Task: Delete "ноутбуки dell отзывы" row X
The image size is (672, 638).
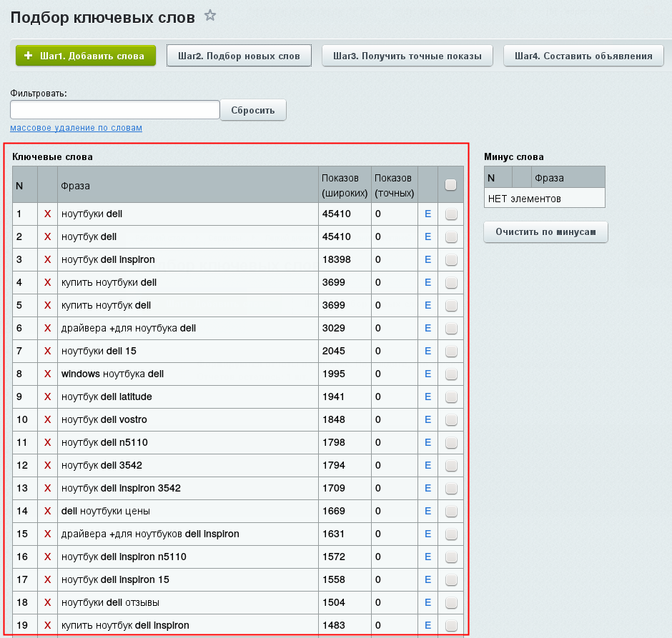Action: [x=48, y=602]
